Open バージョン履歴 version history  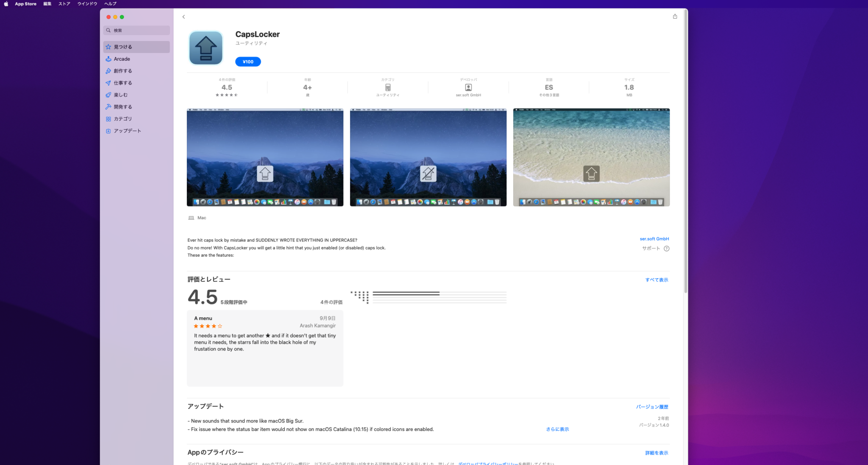652,407
